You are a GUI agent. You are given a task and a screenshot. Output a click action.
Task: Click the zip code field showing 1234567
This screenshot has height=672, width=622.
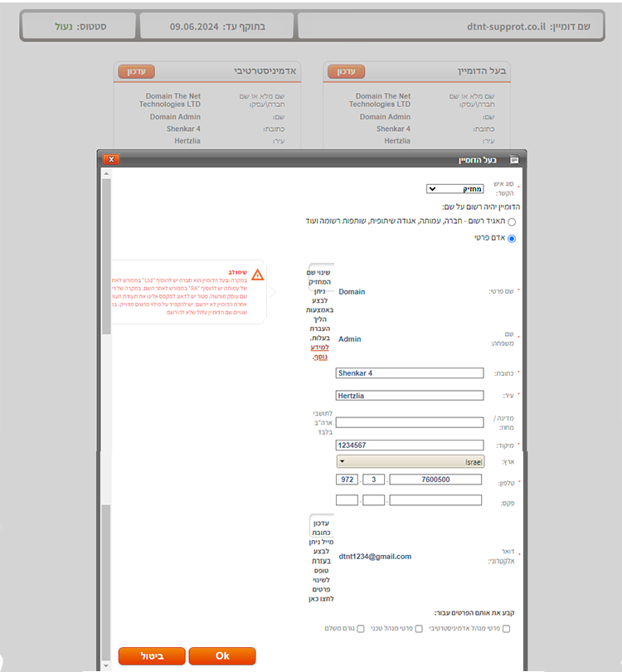point(410,445)
